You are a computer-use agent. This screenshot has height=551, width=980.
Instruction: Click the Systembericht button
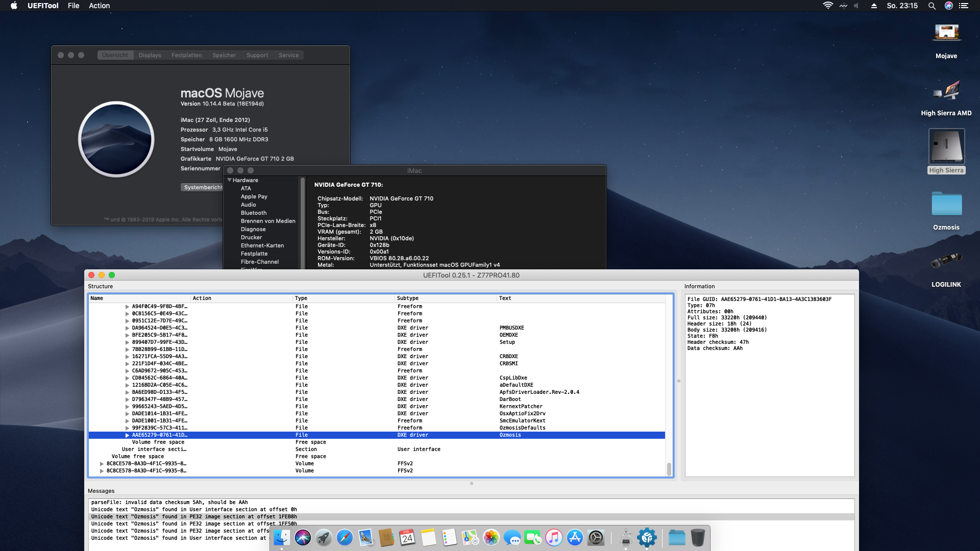203,187
